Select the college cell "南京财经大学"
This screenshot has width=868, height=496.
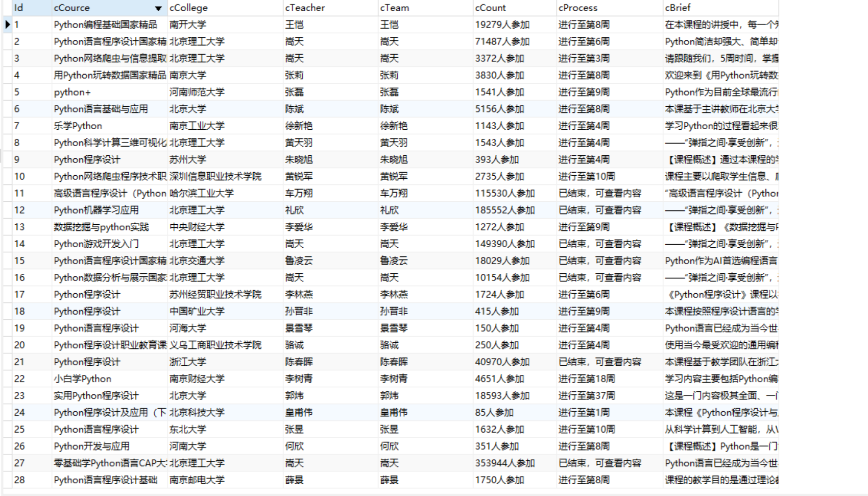point(225,379)
